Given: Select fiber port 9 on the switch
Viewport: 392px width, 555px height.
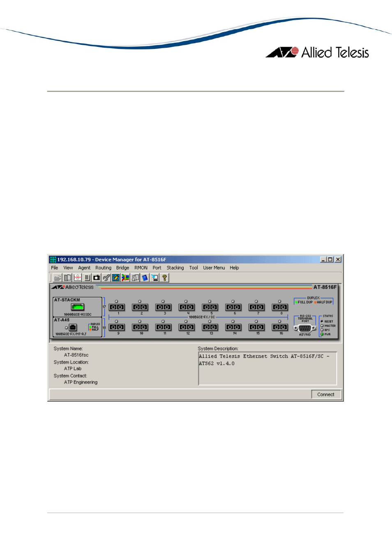Looking at the screenshot, I should click(x=117, y=327).
